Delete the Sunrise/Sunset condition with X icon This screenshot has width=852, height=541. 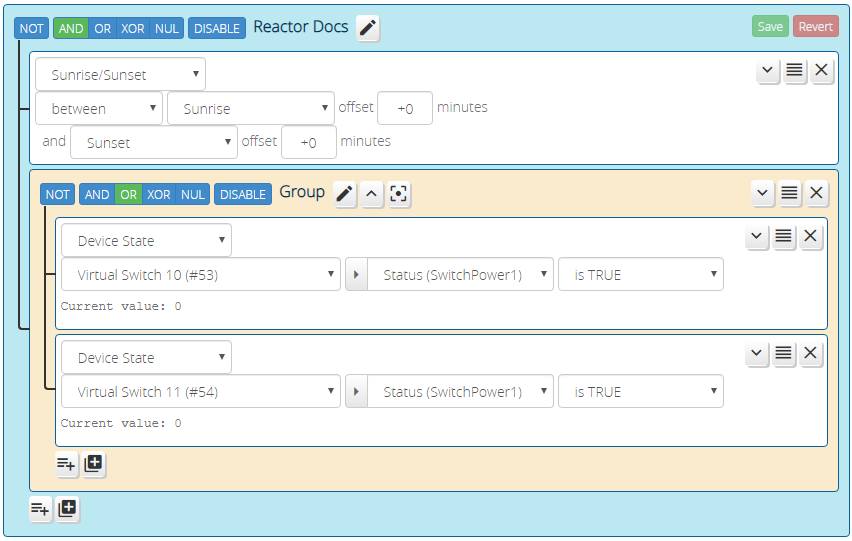(822, 71)
